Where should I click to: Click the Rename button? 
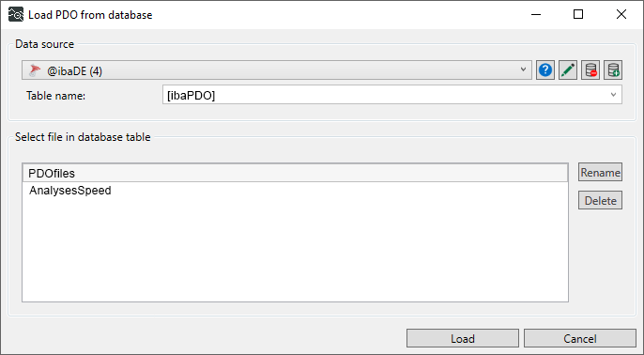pos(600,172)
